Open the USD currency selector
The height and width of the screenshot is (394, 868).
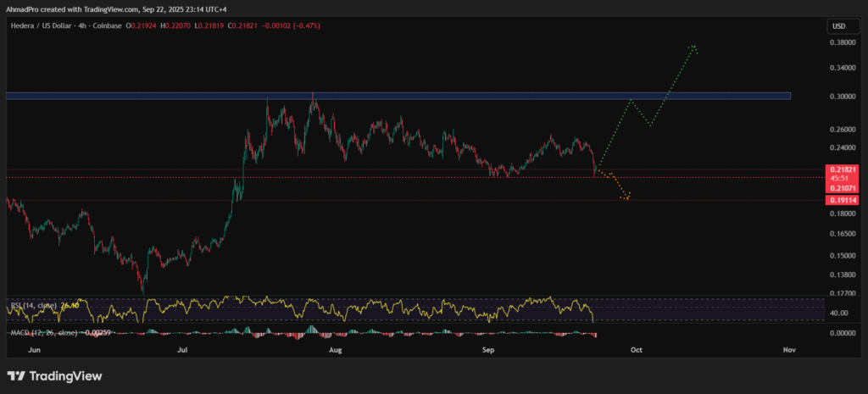pos(837,27)
